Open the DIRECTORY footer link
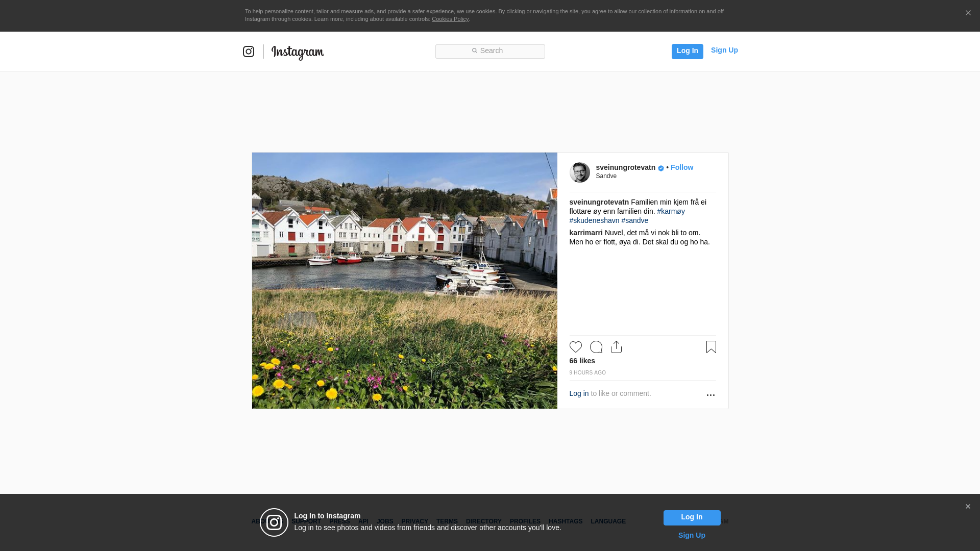The height and width of the screenshot is (551, 980). coord(483,521)
